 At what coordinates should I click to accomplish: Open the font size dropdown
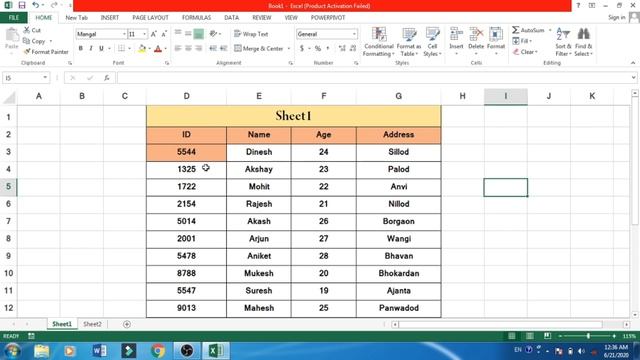click(144, 34)
